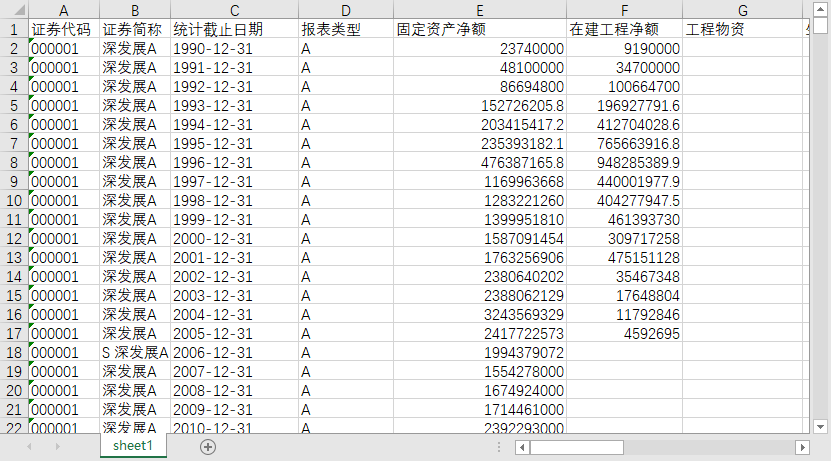
Task: Select cell with value 1399951810
Action: [x=480, y=219]
